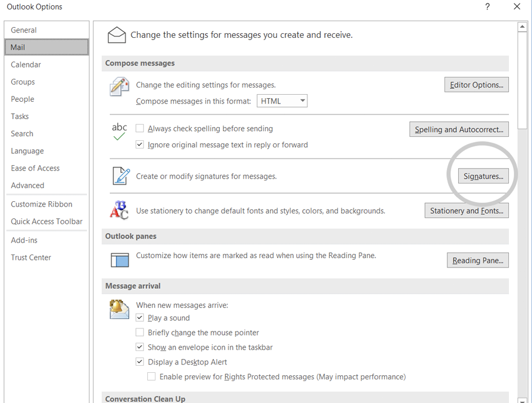
Task: Click the vertical scrollbar thumb
Action: coord(522,80)
